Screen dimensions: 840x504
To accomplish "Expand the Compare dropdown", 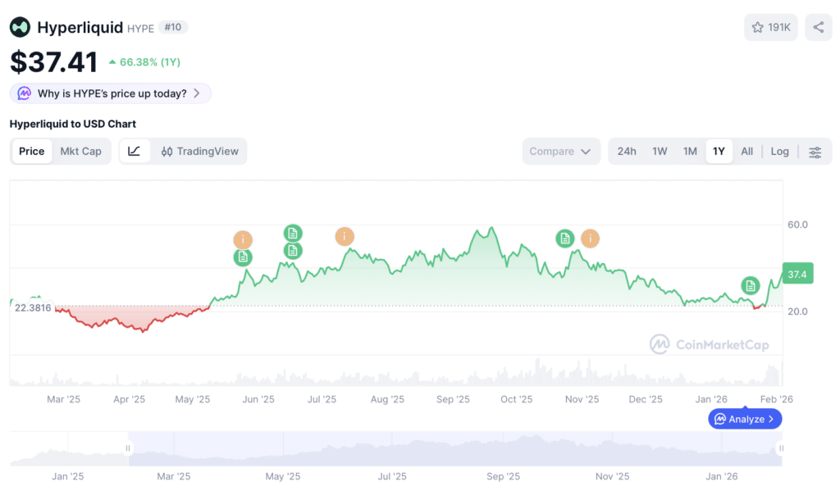I will tap(561, 152).
